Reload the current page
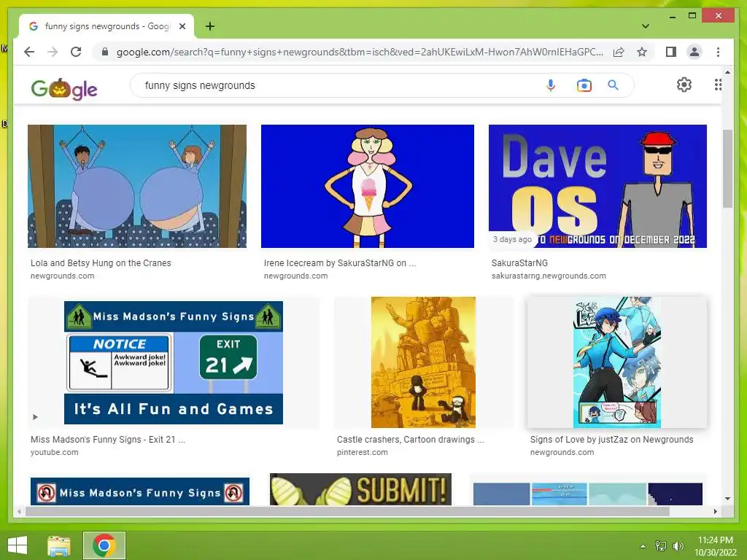Screen dimensions: 747x560 point(76,52)
